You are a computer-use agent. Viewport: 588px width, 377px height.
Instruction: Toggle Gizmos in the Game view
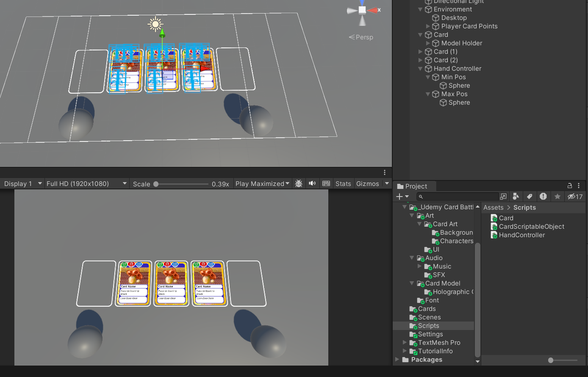coord(367,183)
